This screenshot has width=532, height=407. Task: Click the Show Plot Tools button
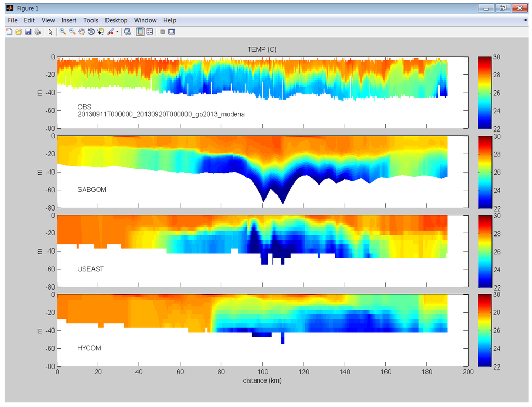(171, 32)
